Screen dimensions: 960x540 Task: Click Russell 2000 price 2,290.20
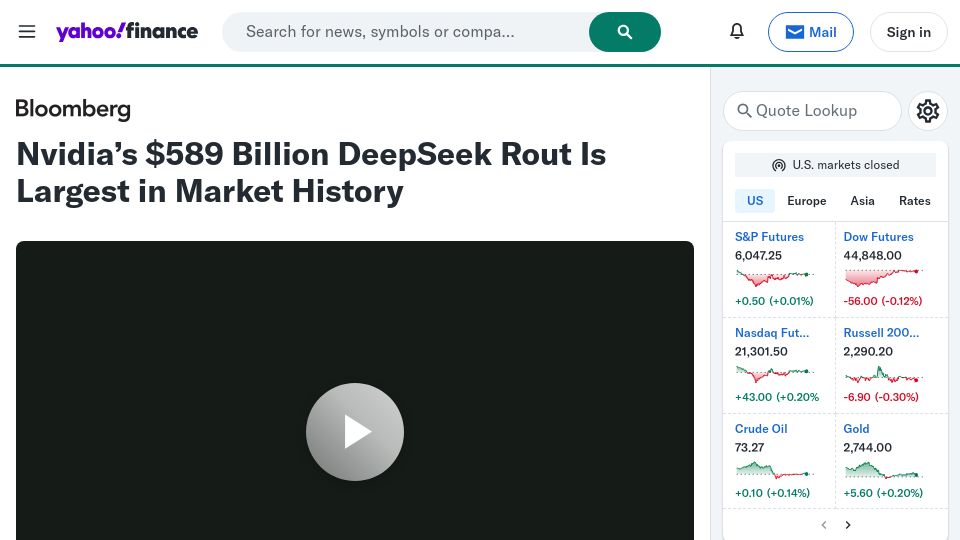coord(868,352)
